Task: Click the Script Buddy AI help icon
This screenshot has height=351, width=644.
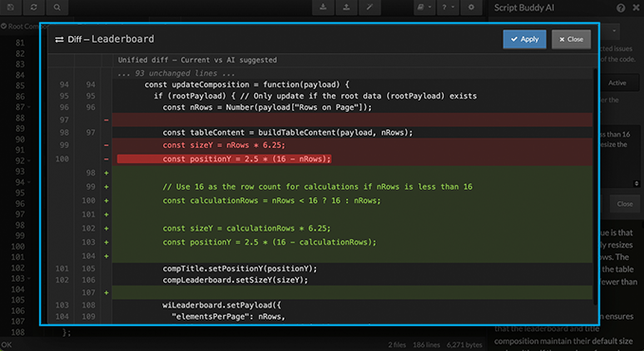Action: click(x=620, y=8)
